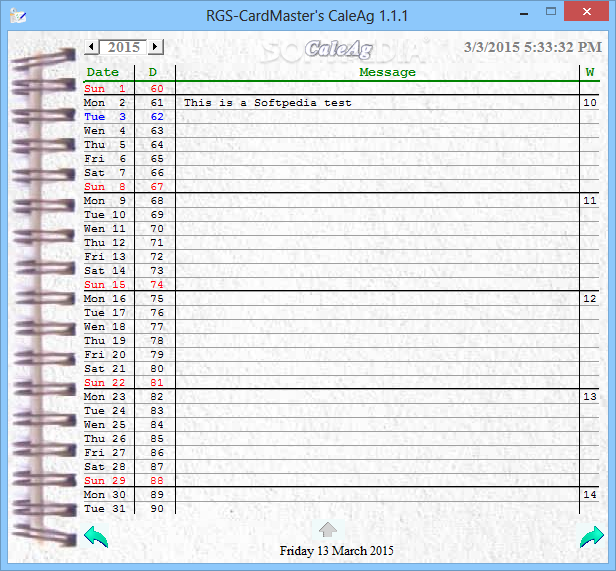This screenshot has width=616, height=571.
Task: Click the previous year arrow
Action: tap(91, 47)
